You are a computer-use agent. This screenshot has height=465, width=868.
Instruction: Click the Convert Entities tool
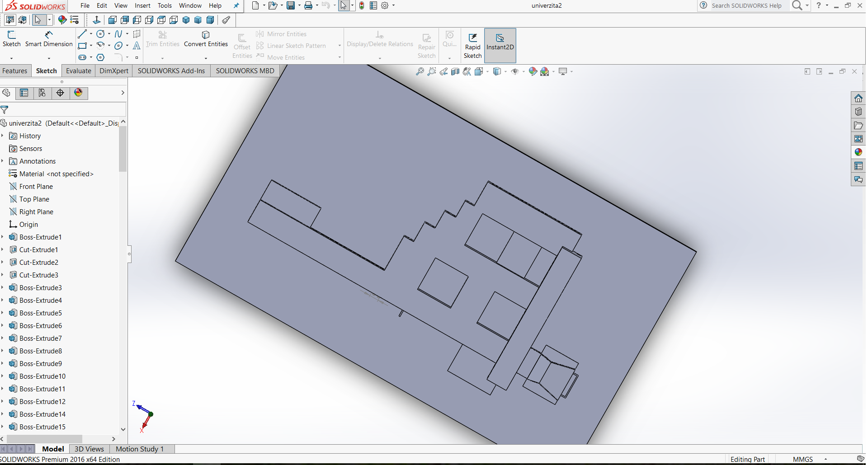pyautogui.click(x=206, y=39)
